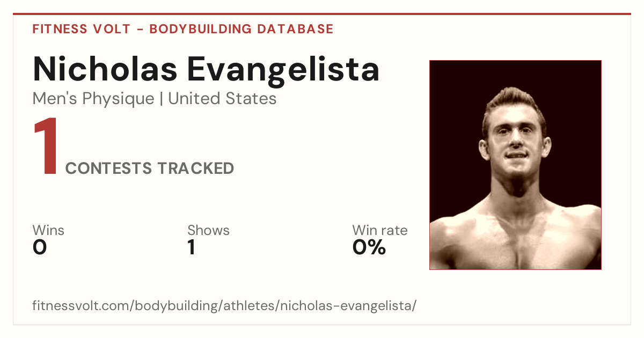This screenshot has height=338, width=644.
Task: Select the Nicholas Evangelista name heading
Action: (x=206, y=69)
